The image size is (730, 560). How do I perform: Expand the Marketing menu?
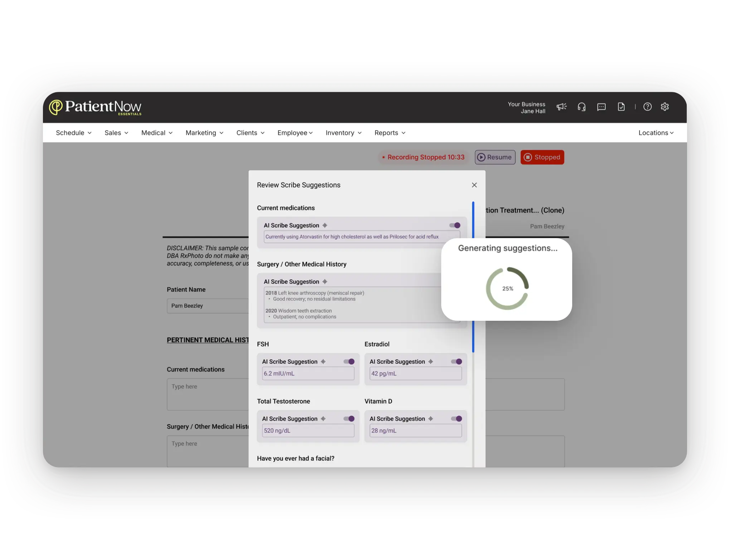(205, 133)
